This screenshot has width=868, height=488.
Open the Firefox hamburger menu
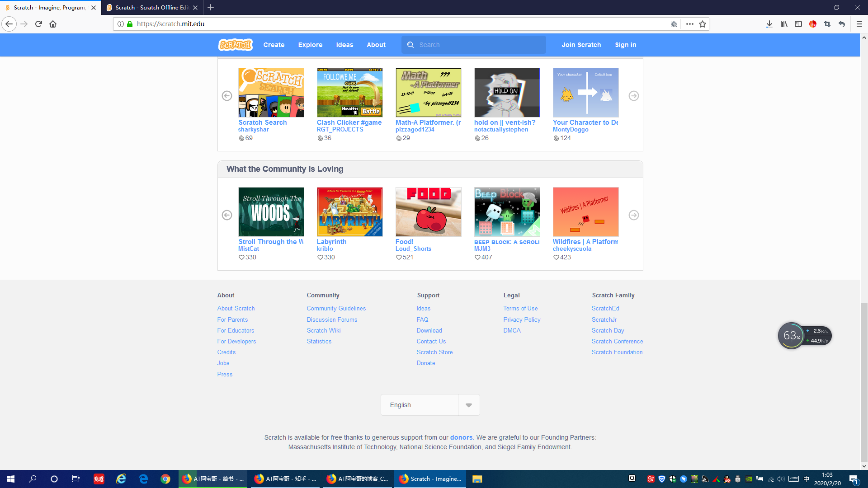[859, 24]
